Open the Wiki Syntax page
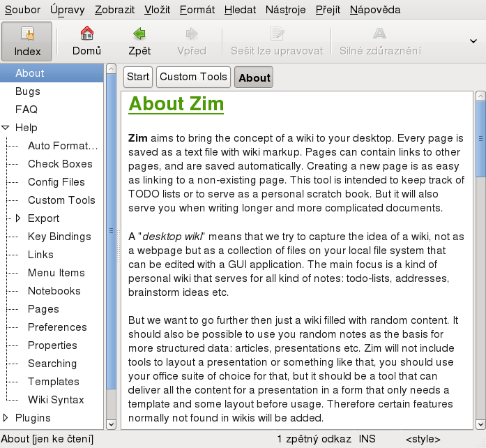 click(x=56, y=400)
